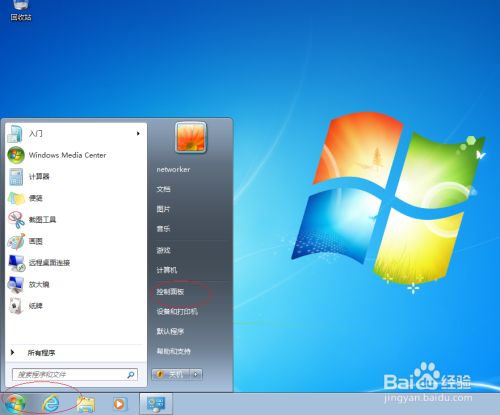Click the 远程桌面连接 label text
This screenshot has height=415, width=500.
click(x=49, y=263)
